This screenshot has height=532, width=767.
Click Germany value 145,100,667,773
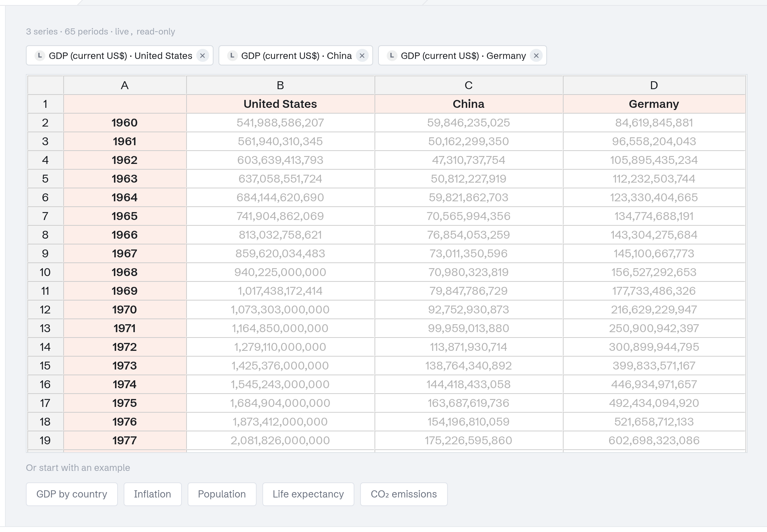[654, 253]
